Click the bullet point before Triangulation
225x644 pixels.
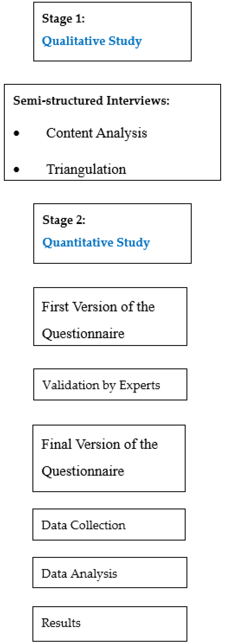coord(17,169)
